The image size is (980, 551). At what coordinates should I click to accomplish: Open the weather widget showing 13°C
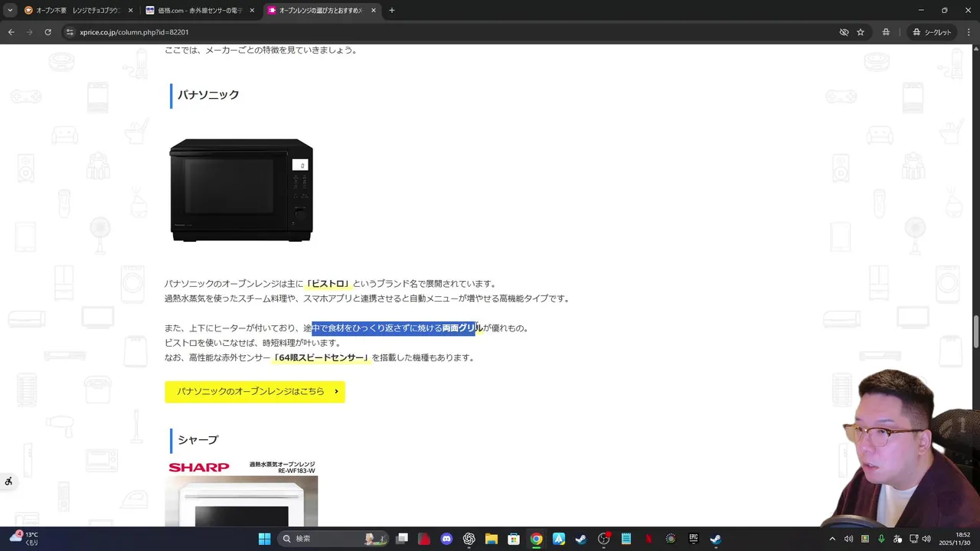pos(23,539)
